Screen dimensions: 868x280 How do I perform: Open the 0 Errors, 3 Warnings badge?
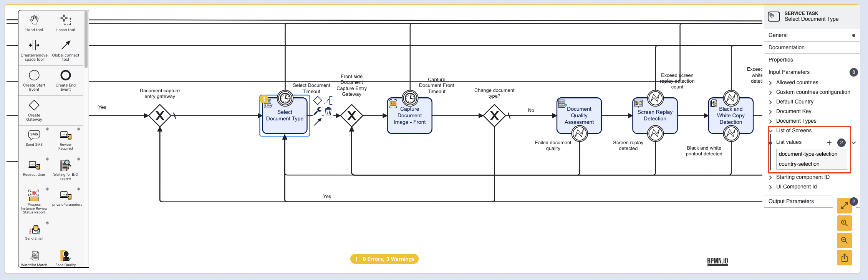click(384, 259)
